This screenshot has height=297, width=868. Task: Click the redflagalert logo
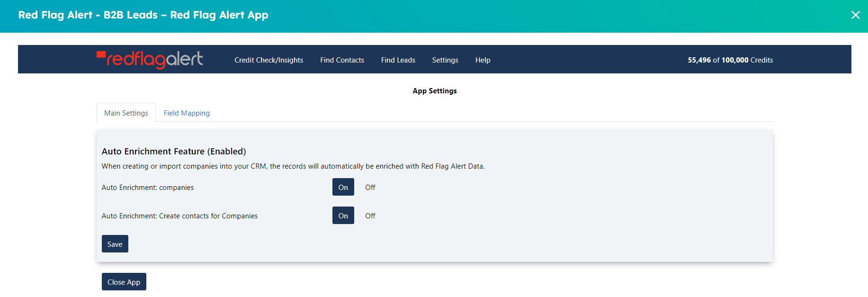(x=150, y=60)
